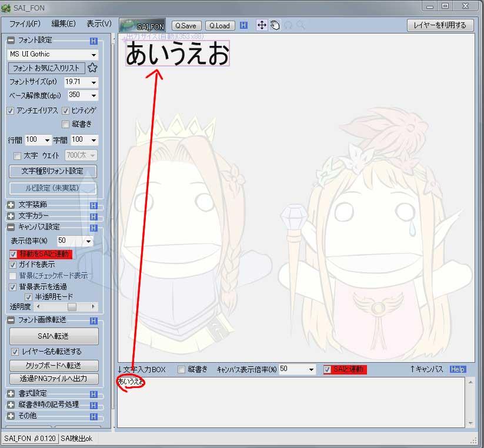Screen dimensions: 484x448
Task: Toggle ガイドを表示 checkbox
Action: [x=13, y=265]
